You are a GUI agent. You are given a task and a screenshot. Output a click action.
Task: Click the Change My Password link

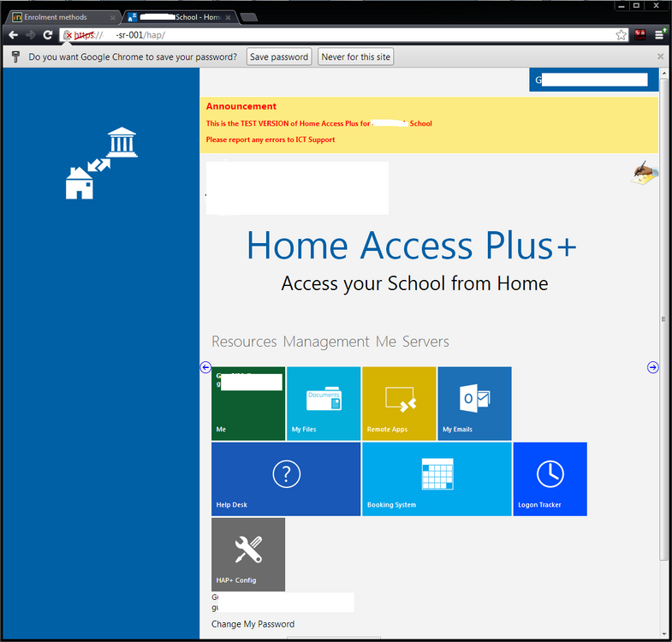[253, 624]
